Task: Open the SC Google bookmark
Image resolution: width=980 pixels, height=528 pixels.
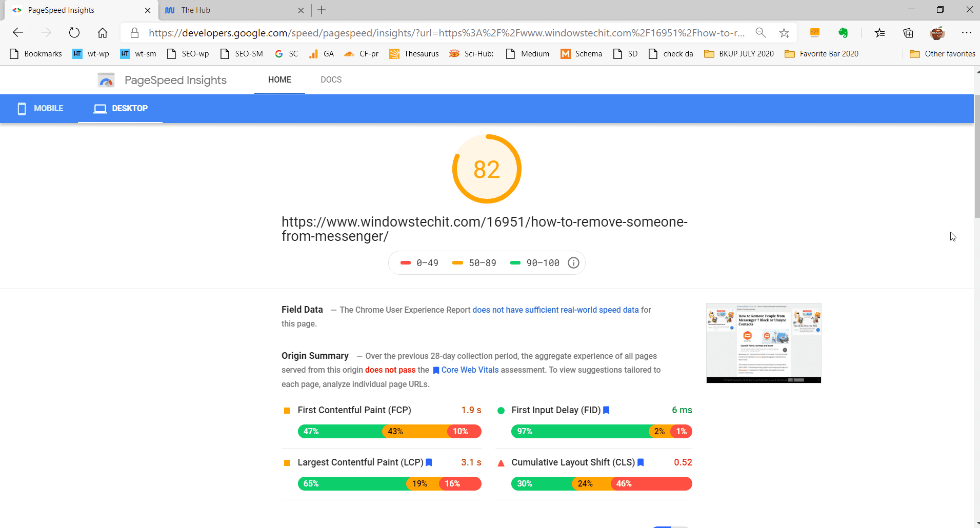Action: click(286, 54)
